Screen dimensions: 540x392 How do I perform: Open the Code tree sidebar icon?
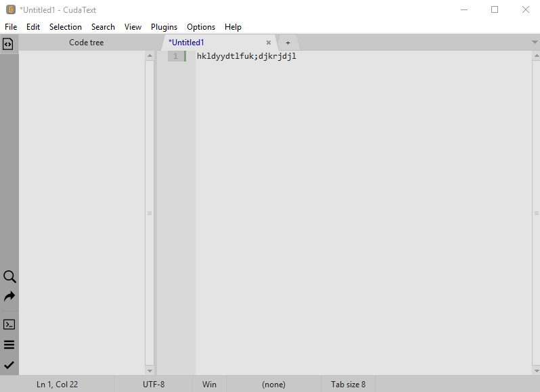pyautogui.click(x=8, y=44)
